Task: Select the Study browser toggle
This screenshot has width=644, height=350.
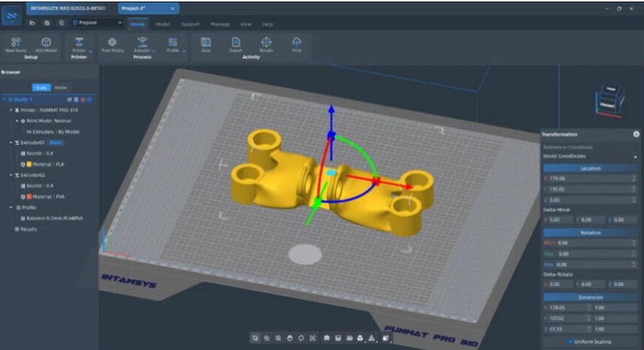Action: (42, 87)
